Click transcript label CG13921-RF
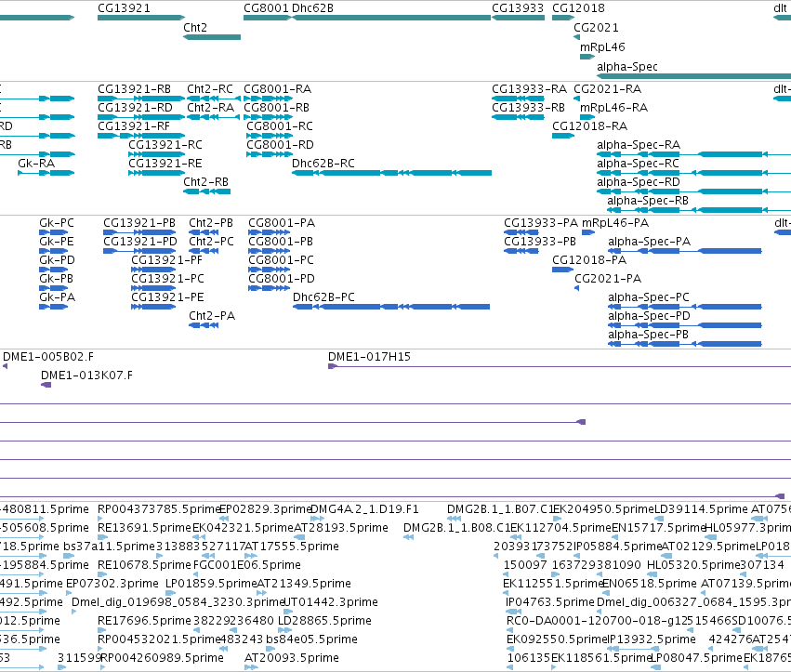The image size is (791, 672). click(134, 126)
